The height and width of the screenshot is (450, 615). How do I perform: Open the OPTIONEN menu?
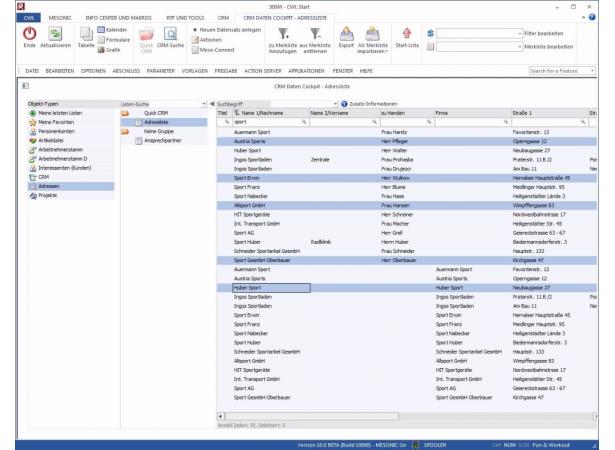tap(93, 71)
